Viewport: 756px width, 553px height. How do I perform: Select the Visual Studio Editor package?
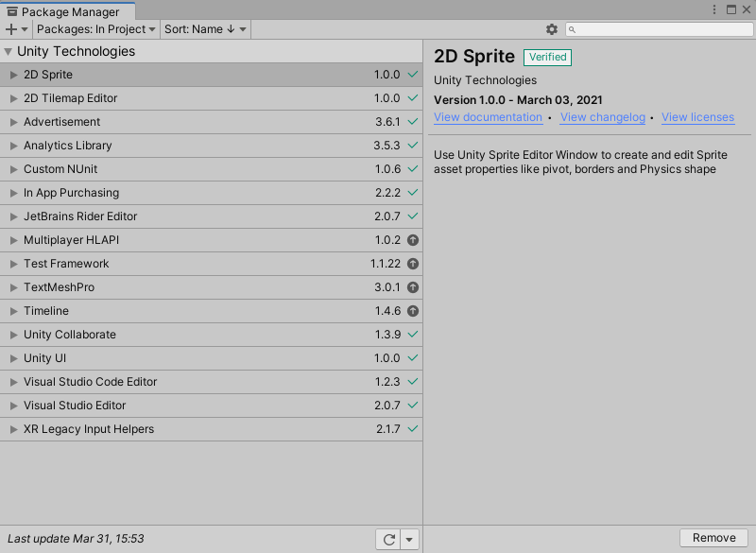[x=211, y=406]
